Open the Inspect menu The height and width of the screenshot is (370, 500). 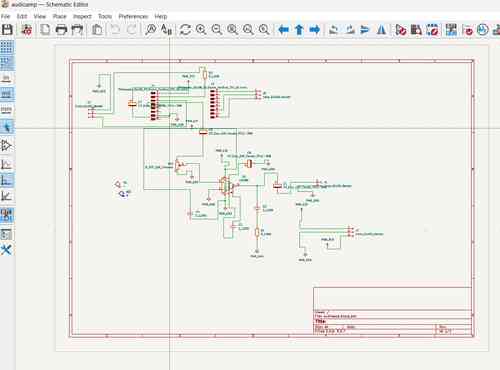click(82, 16)
